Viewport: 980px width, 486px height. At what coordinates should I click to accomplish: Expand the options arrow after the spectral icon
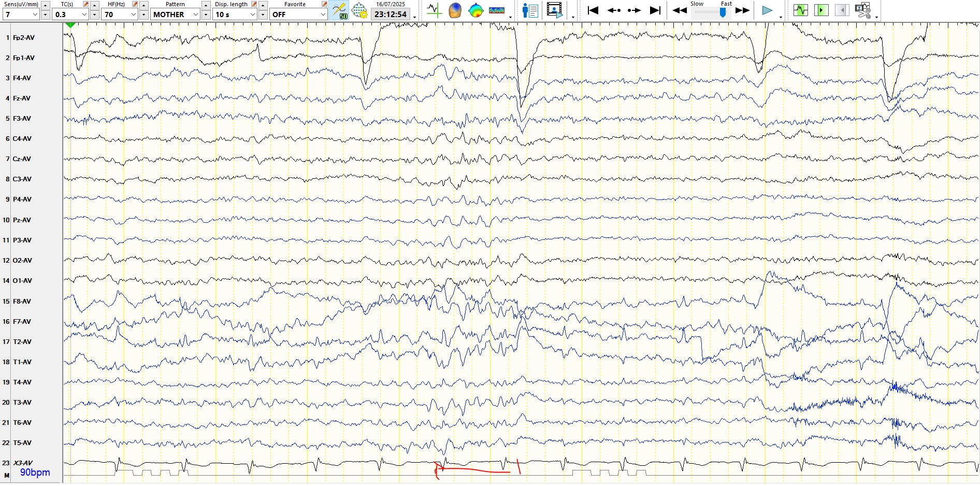pyautogui.click(x=511, y=17)
